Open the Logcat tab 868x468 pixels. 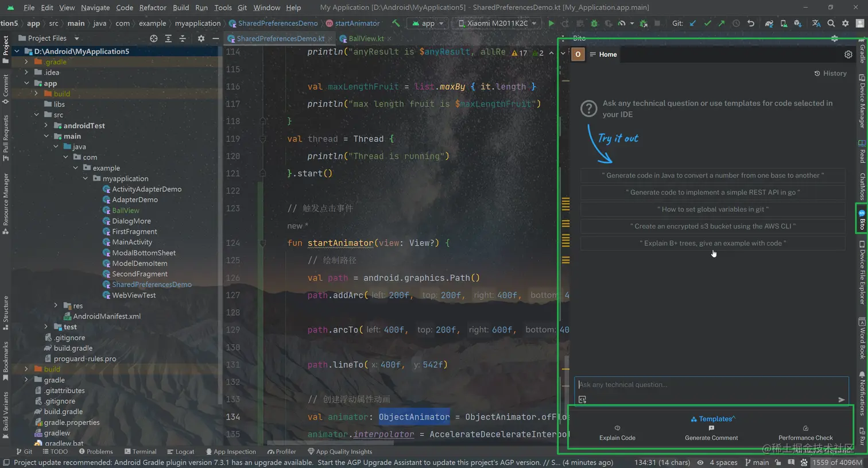tap(180, 452)
